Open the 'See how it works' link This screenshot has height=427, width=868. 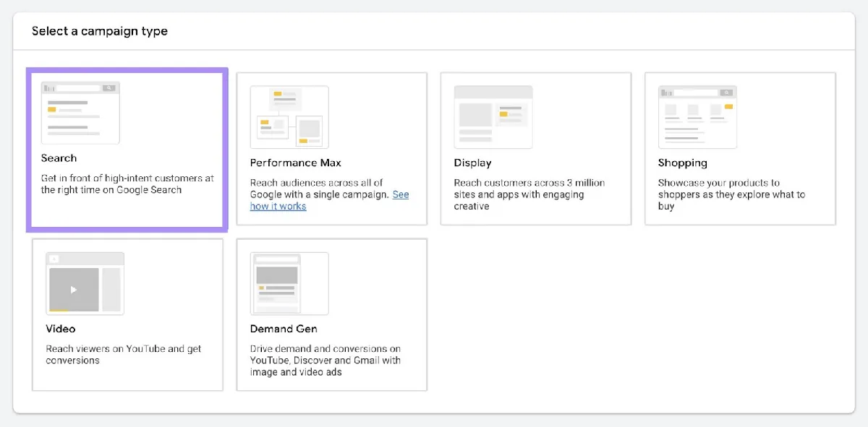(x=329, y=200)
